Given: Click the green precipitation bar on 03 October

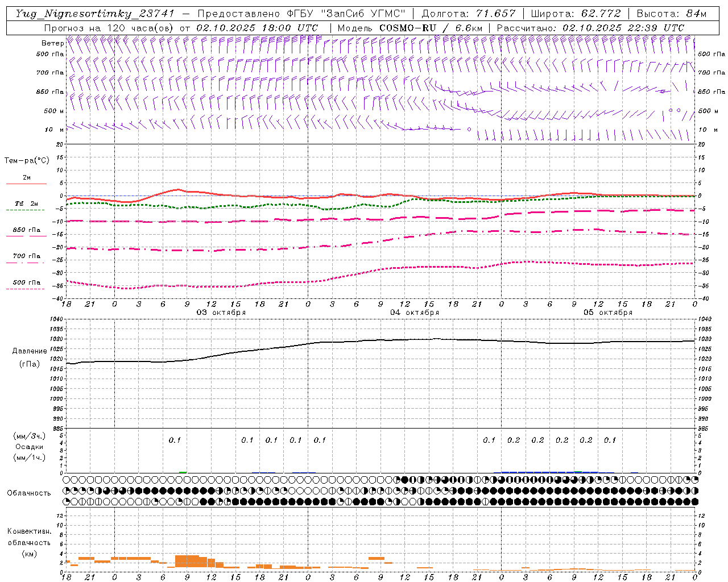Looking at the screenshot, I should tap(183, 472).
